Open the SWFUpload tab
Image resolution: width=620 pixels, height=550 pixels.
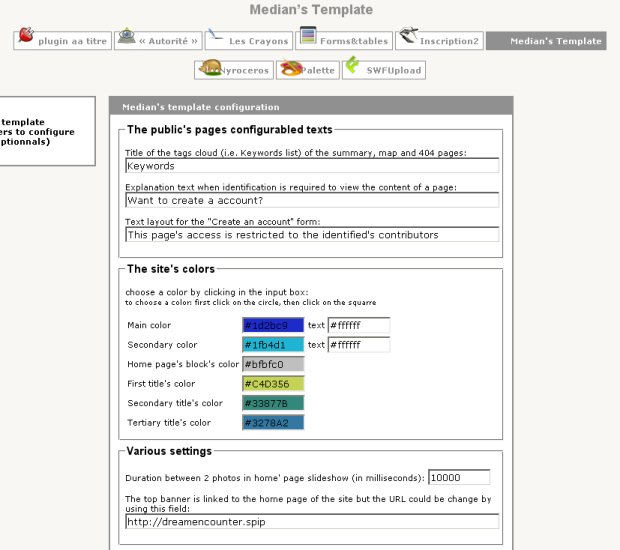pos(384,70)
